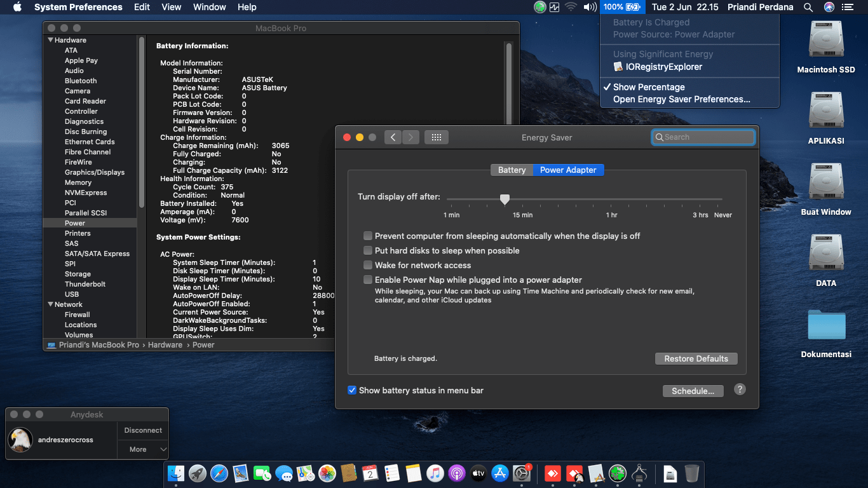Select the APLIKASI drive on desktop
868x488 pixels.
pos(826,111)
